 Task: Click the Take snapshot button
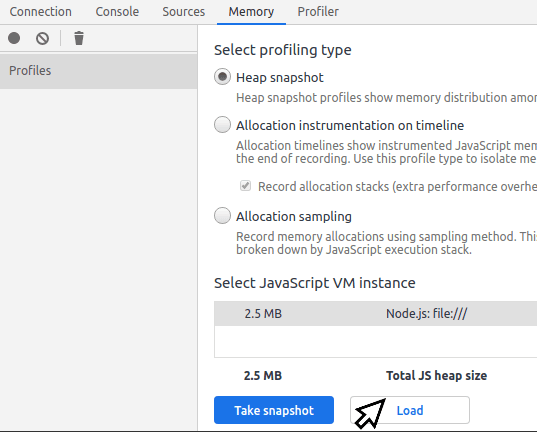[274, 410]
